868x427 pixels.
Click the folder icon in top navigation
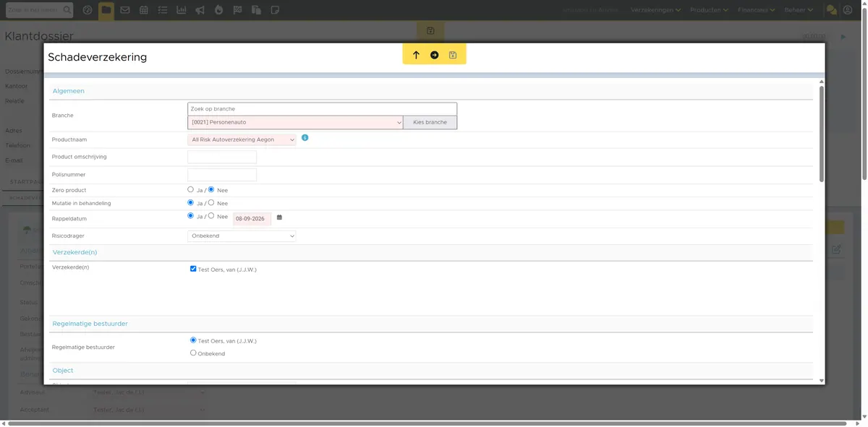point(106,10)
